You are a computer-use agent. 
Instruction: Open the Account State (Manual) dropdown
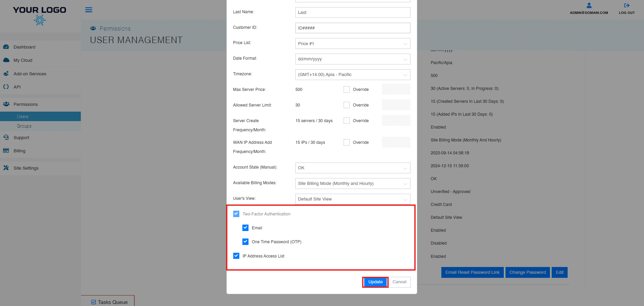352,168
